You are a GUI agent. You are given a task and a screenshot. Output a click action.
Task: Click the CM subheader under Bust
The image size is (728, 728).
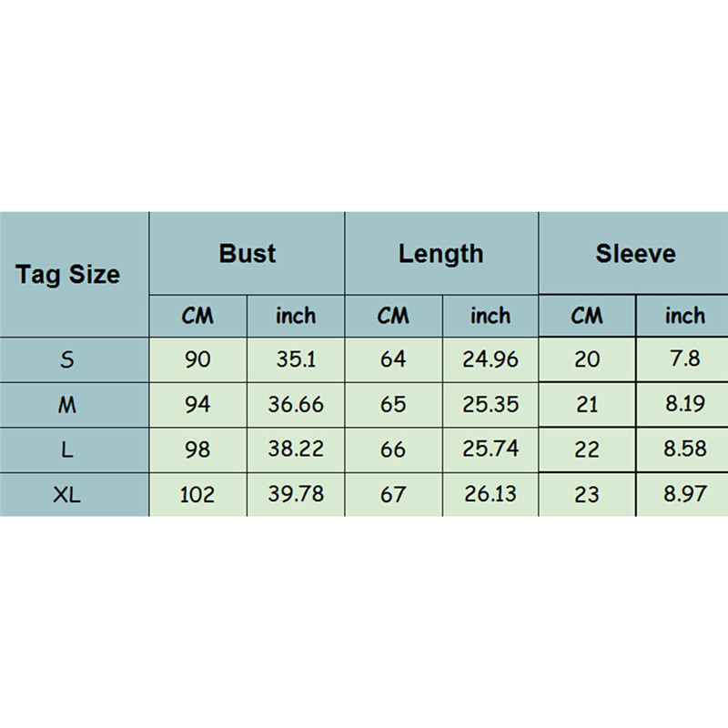click(x=197, y=316)
